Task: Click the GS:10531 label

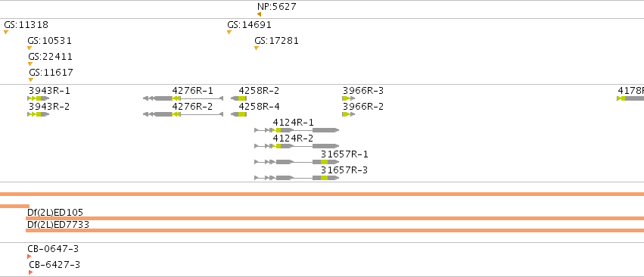Action: (50, 41)
